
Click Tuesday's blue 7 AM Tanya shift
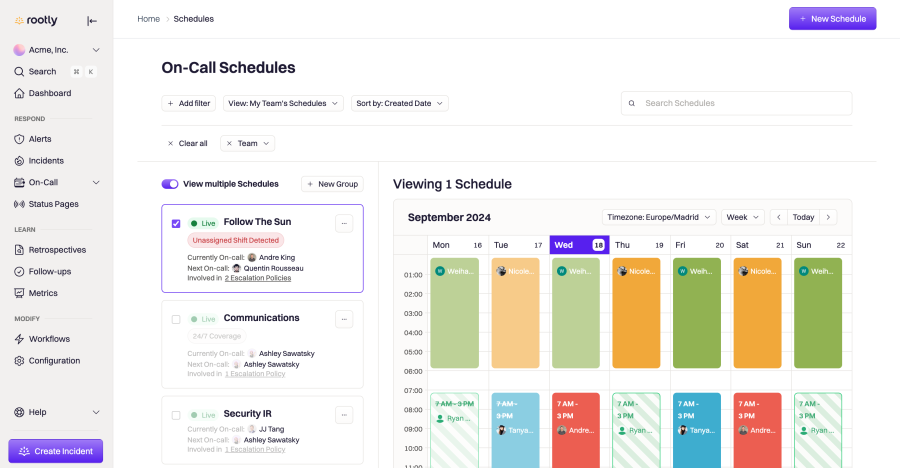[515, 430]
